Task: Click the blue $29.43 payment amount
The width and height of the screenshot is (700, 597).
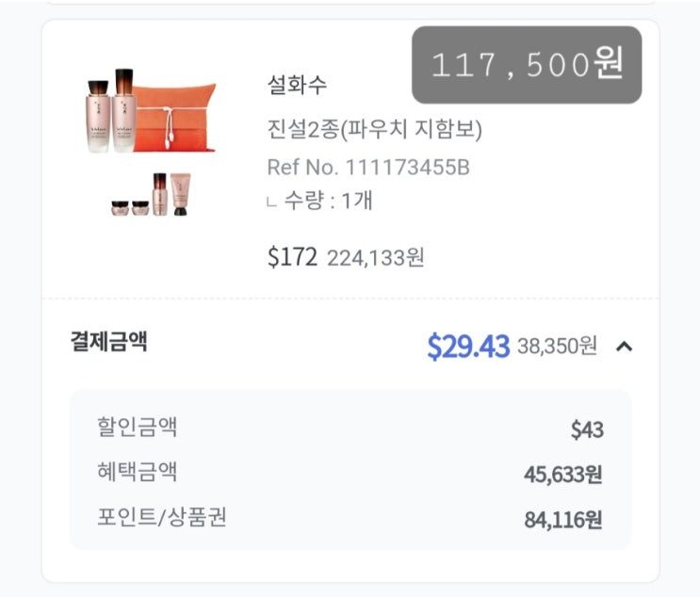Action: tap(467, 347)
